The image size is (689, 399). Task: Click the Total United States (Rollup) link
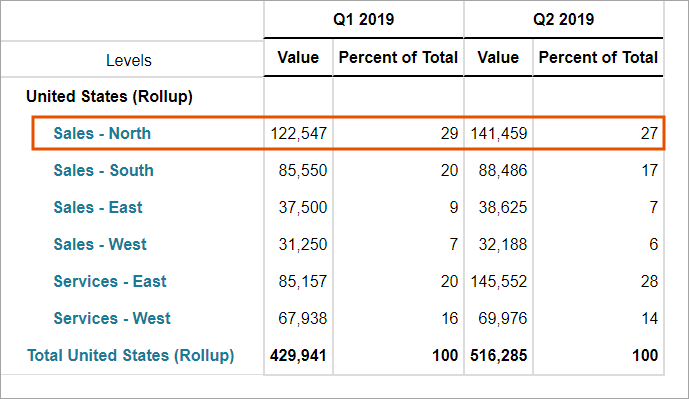131,355
